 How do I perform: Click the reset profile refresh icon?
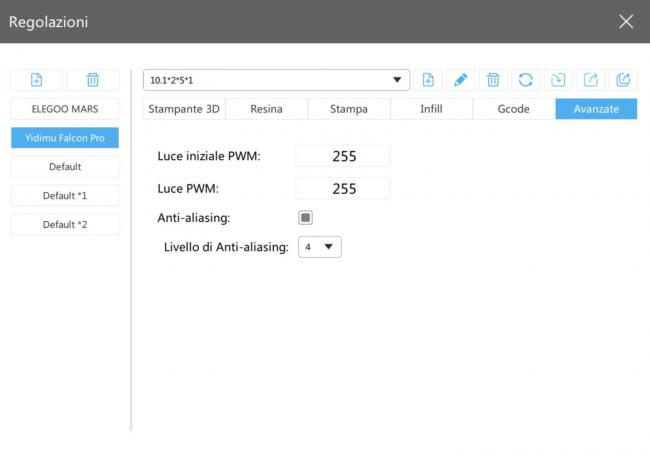click(x=524, y=80)
